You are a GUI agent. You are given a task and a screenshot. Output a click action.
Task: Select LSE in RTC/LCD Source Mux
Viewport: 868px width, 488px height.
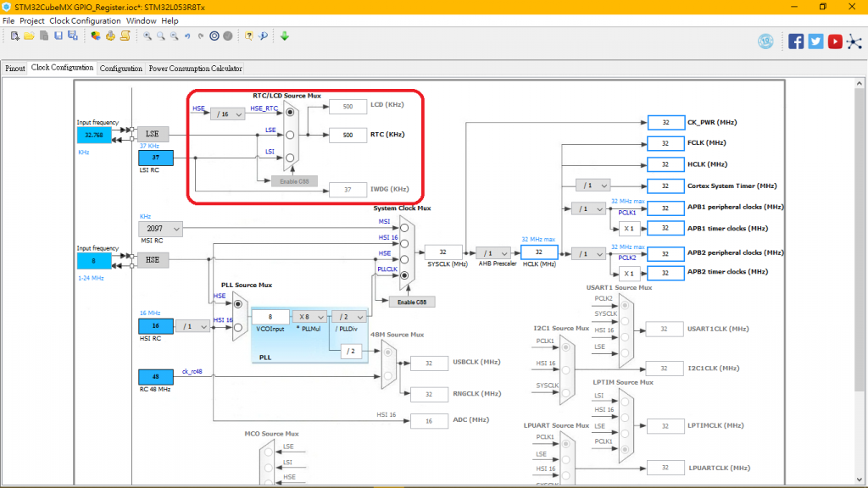coord(290,135)
